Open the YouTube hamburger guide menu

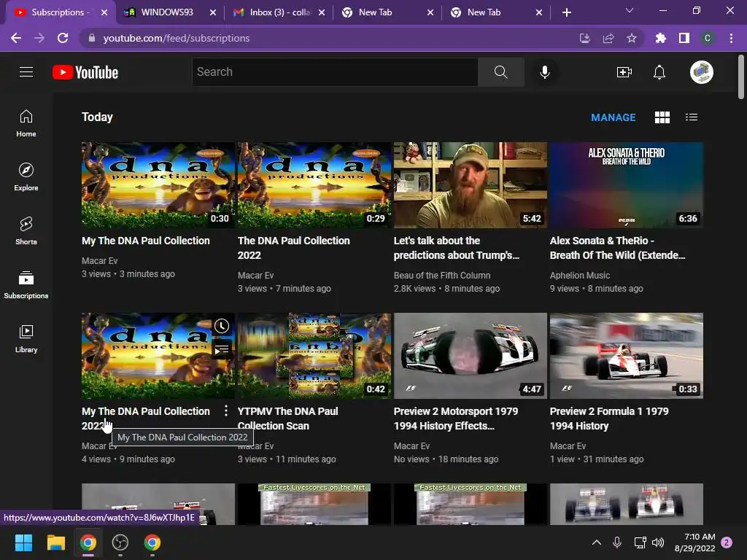tap(26, 72)
